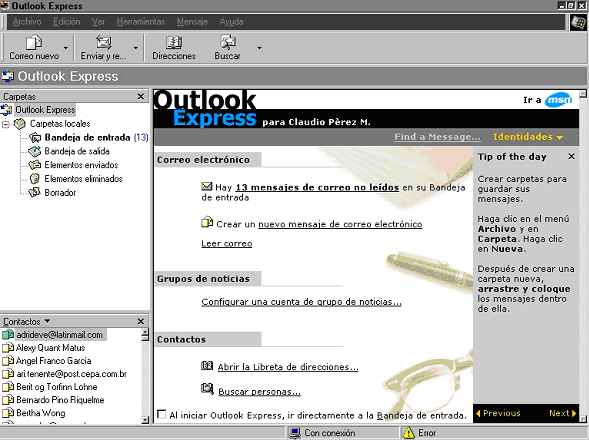Close the Carpetas pane

pyautogui.click(x=140, y=97)
